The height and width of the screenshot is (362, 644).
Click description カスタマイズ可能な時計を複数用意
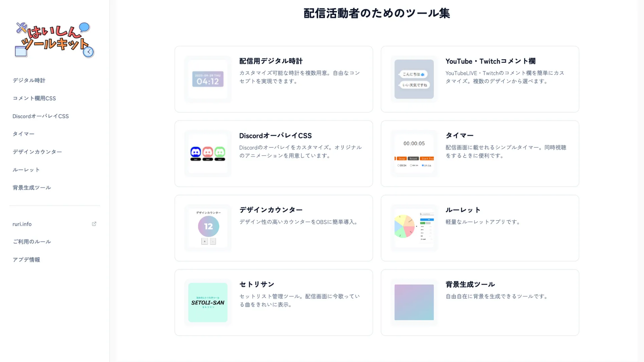point(300,77)
